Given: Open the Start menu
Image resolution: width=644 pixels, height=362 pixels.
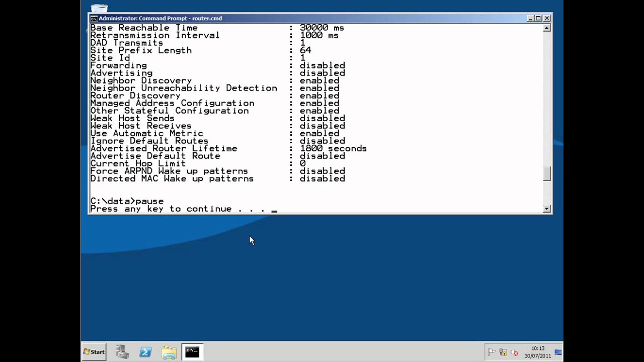Looking at the screenshot, I should tap(94, 352).
